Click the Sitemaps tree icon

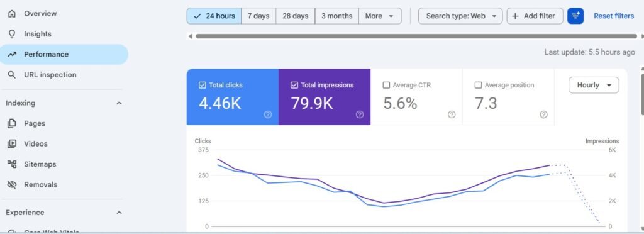[12, 164]
